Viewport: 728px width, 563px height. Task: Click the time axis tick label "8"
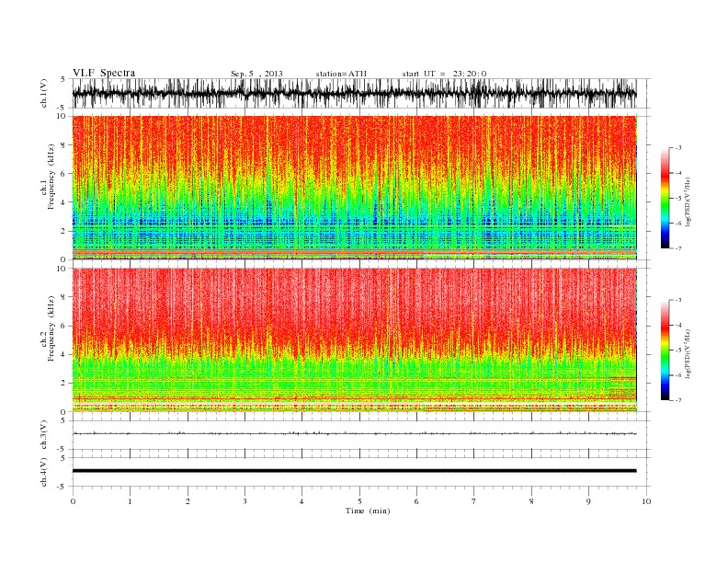(x=531, y=501)
